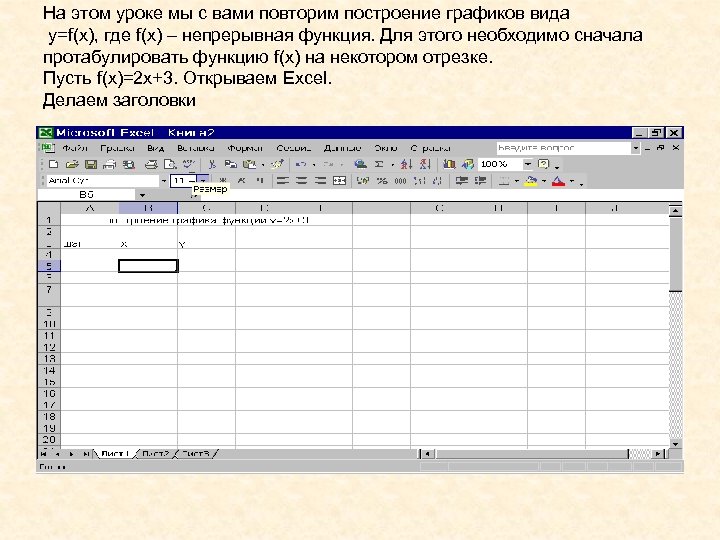Viewport: 720px width, 540px height.
Task: Open the Paste options dropdown arrow
Action: [263, 165]
